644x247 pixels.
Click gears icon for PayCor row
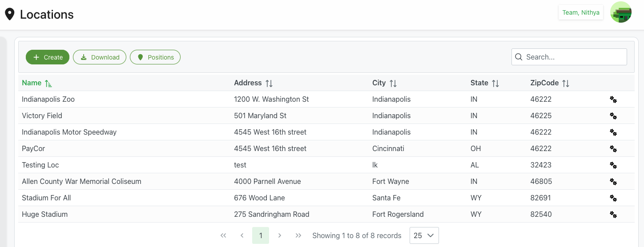point(613,149)
